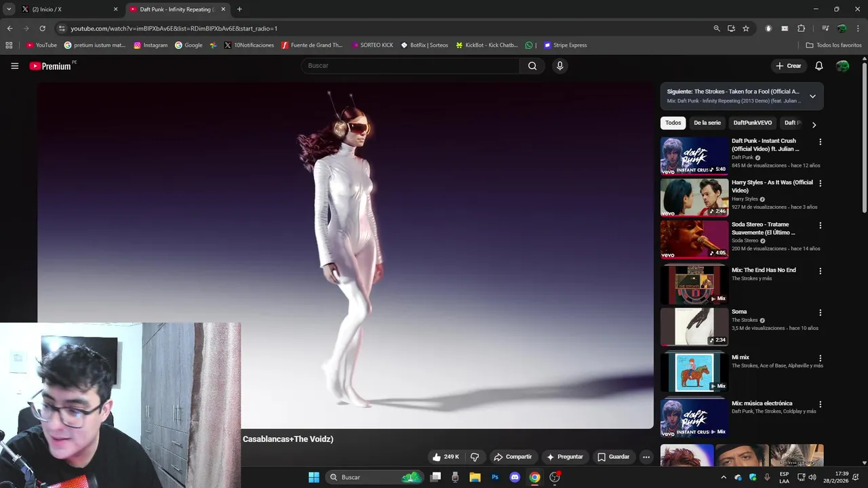Open Chrome tab search dropdown
The height and width of the screenshot is (488, 868).
[9, 9]
